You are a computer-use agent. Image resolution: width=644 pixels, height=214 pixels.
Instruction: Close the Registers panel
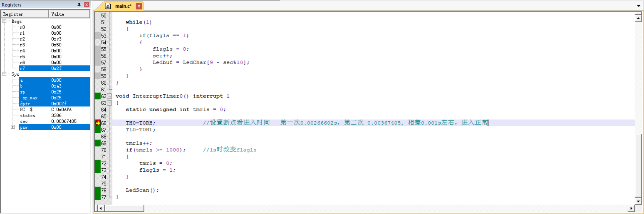(x=87, y=5)
